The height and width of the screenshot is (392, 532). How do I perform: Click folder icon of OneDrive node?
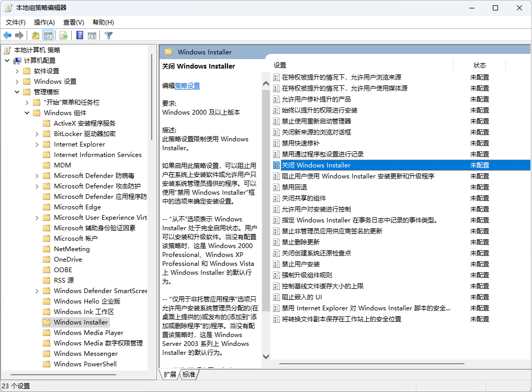click(x=47, y=260)
